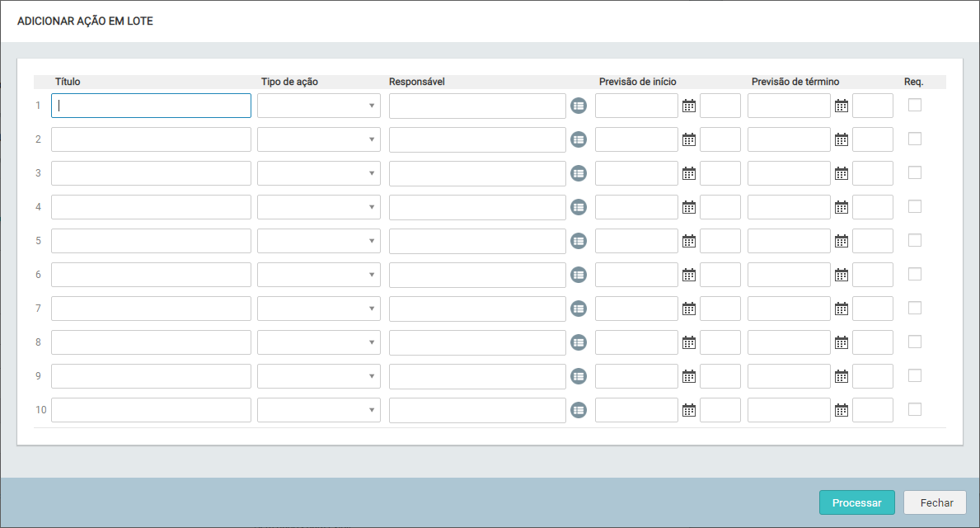Check the Req. box for row 6
Viewport: 980px width, 528px height.
(914, 274)
